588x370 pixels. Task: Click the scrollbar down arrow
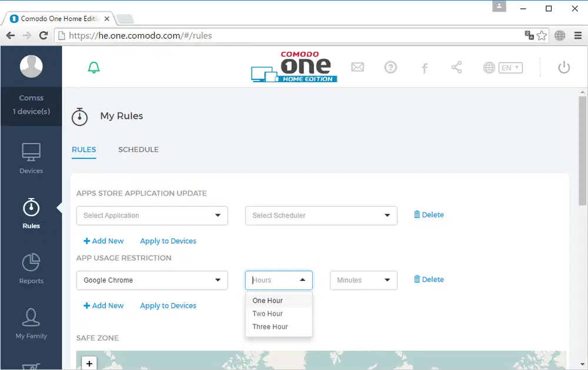582,364
